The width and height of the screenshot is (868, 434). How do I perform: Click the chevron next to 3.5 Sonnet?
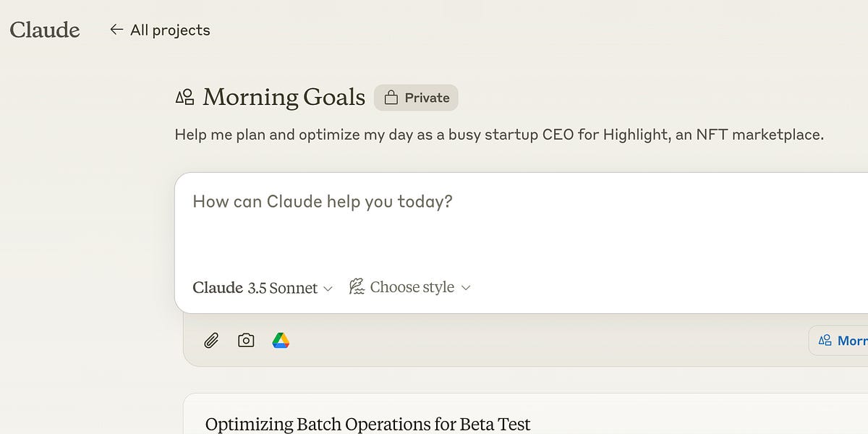pyautogui.click(x=328, y=289)
